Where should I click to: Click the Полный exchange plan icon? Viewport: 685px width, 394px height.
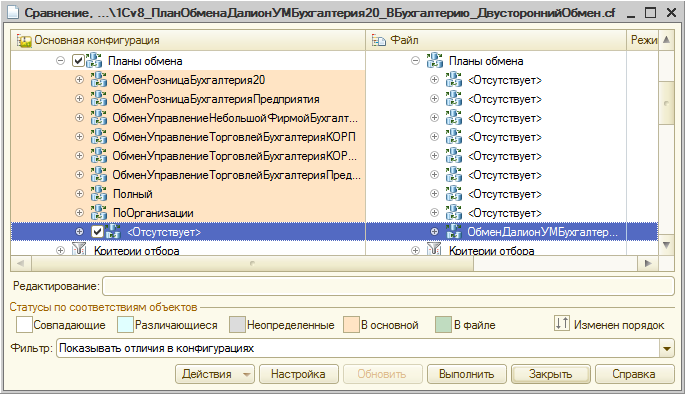pos(99,194)
